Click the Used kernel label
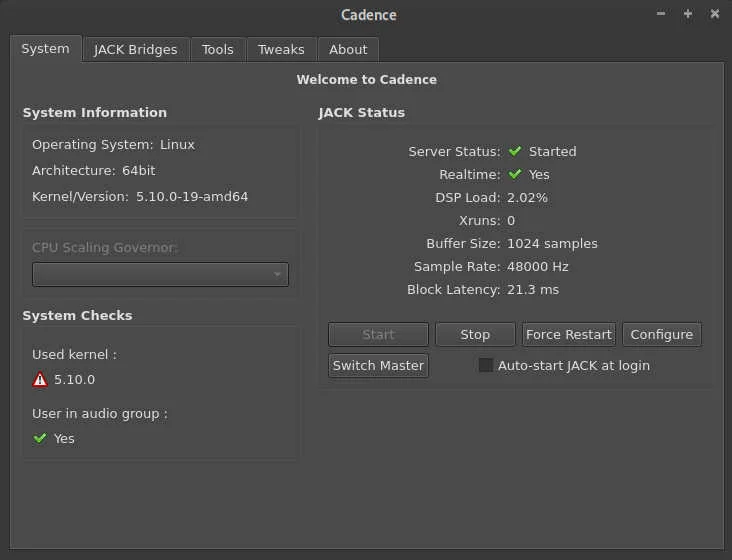Viewport: 732px width, 560px height. (74, 354)
